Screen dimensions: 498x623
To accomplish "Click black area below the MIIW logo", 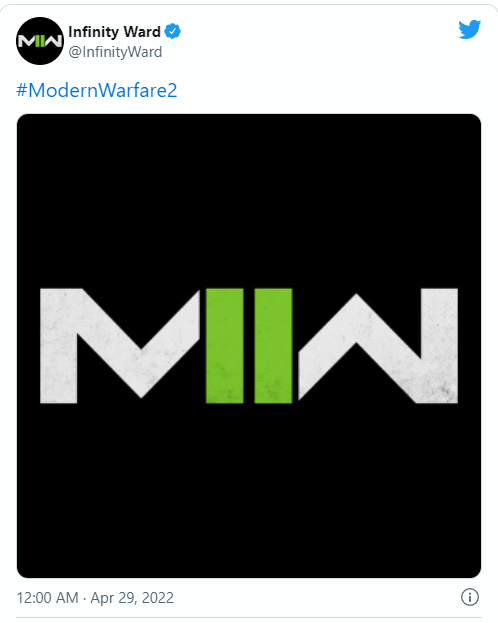I will [x=249, y=491].
